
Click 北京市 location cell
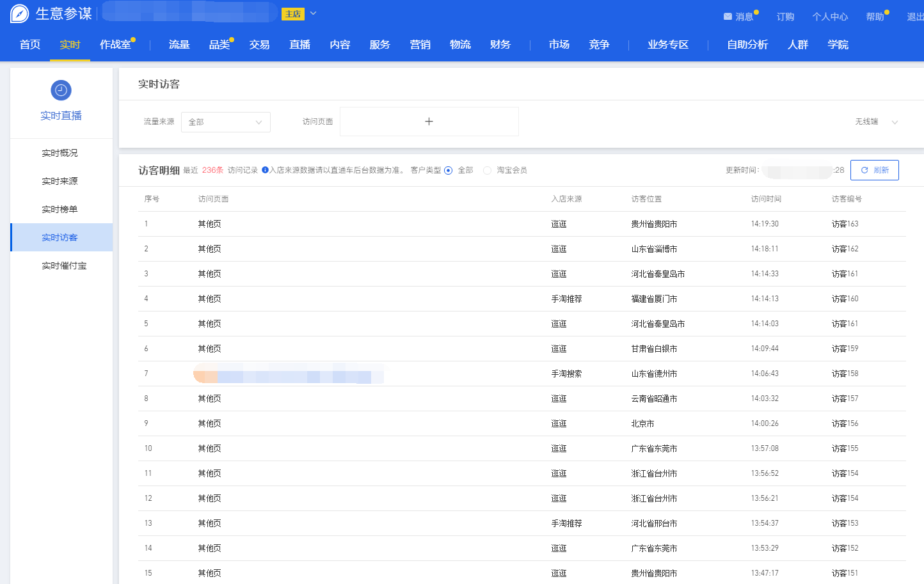click(642, 423)
